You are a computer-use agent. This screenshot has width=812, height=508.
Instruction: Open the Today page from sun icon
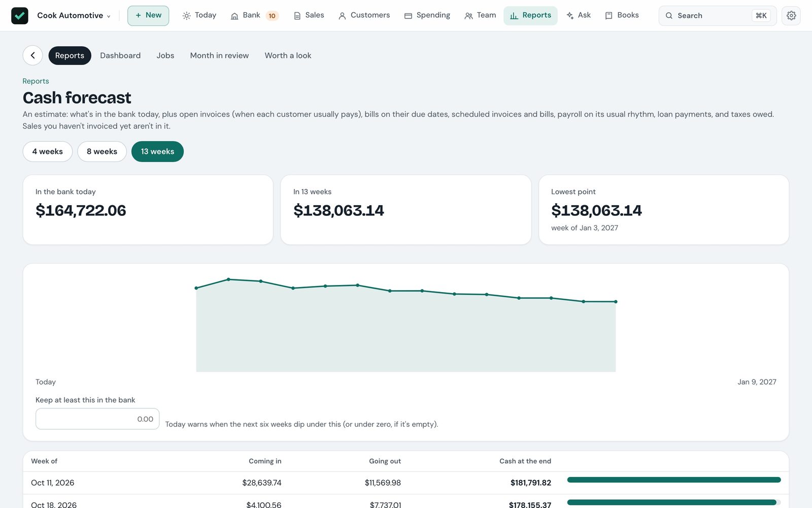(187, 16)
